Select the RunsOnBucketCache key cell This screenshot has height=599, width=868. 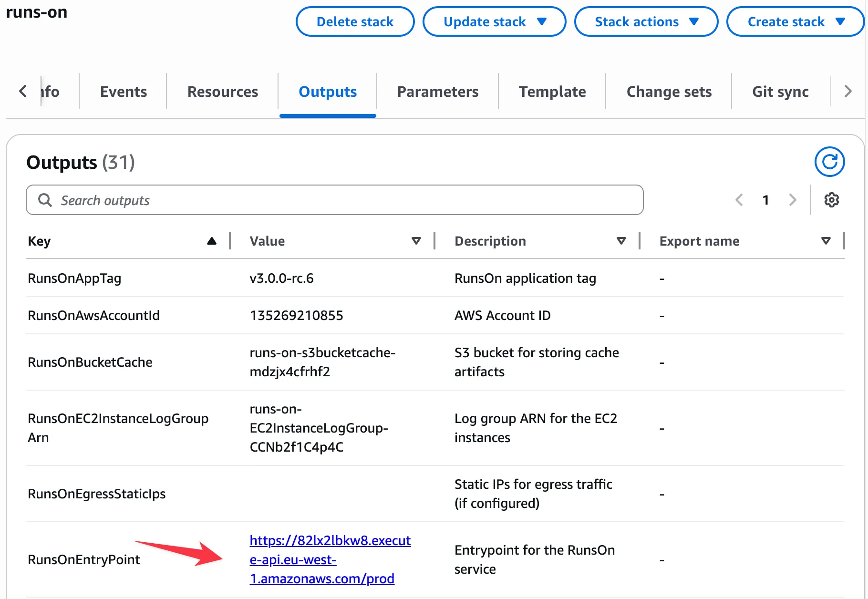point(90,362)
